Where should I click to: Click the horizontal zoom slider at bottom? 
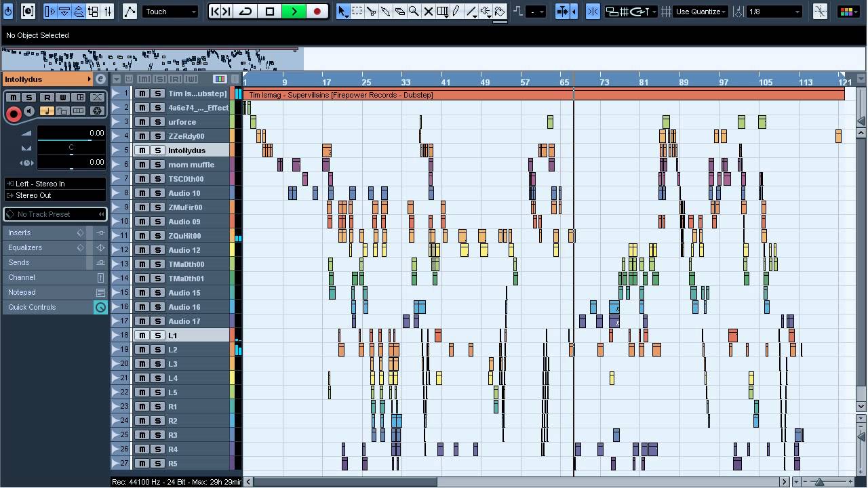point(820,482)
